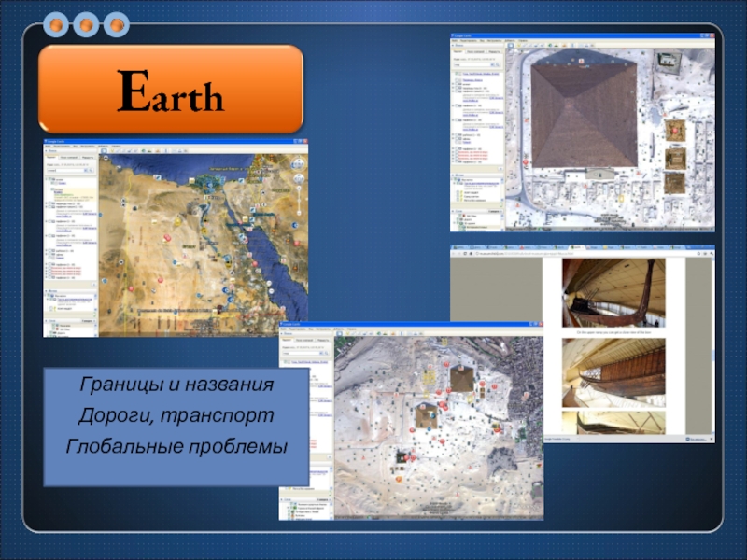The image size is (747, 560).
Task: Click the zoom slider on the Egypt map
Action: click(299, 200)
